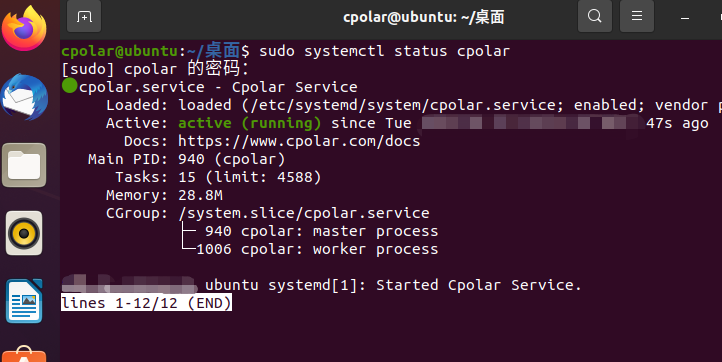The image size is (722, 362).
Task: Click the terminal window title text
Action: (424, 17)
